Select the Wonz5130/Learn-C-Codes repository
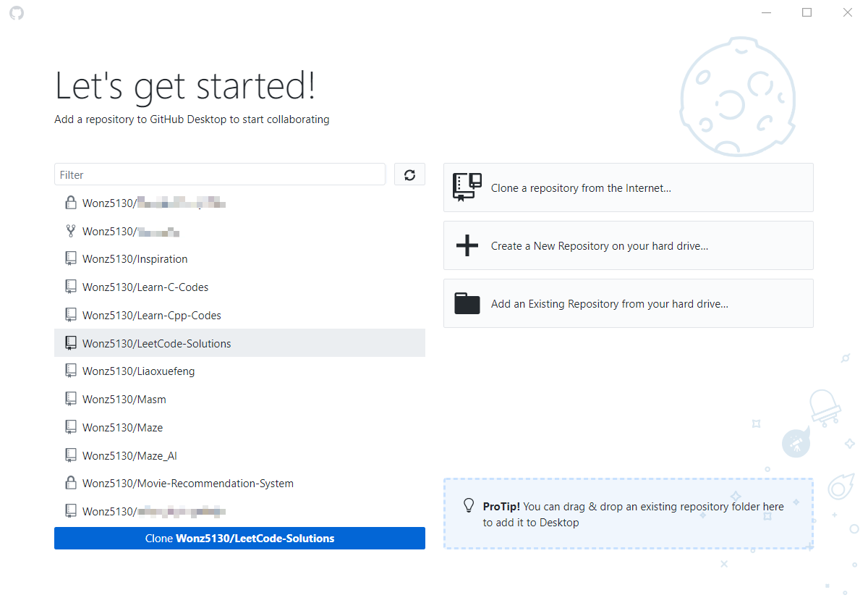This screenshot has height=603, width=868. (x=239, y=287)
